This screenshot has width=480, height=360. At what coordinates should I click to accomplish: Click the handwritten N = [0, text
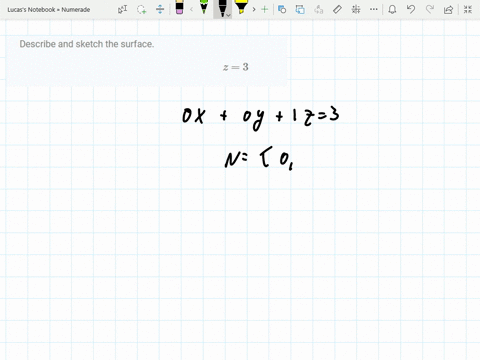(x=259, y=158)
